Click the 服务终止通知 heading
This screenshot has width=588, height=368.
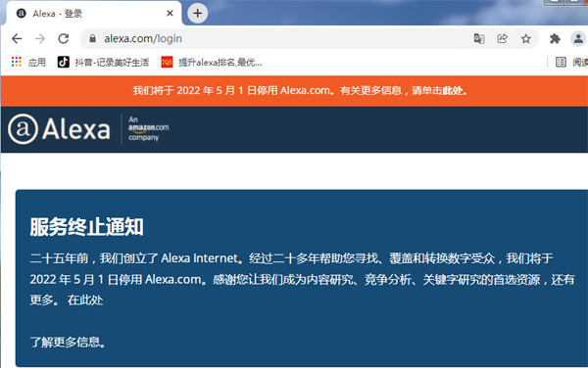click(86, 227)
